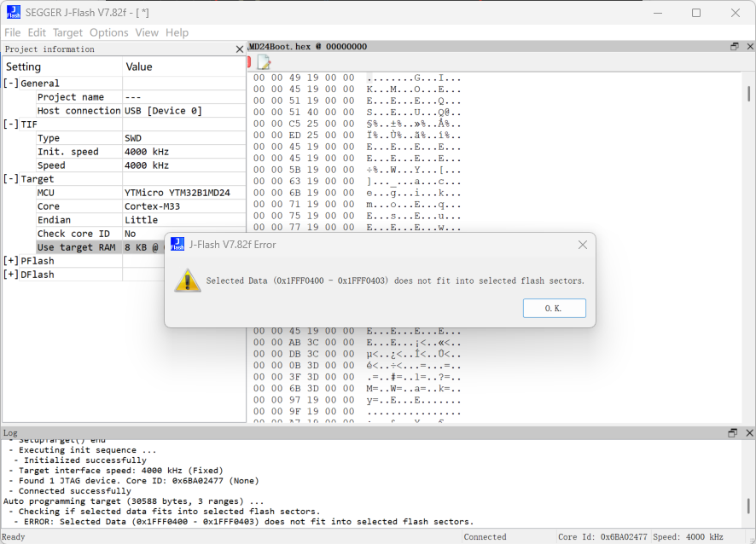The height and width of the screenshot is (544, 756).
Task: Click the edit note icon in hex toolbar
Action: (264, 62)
